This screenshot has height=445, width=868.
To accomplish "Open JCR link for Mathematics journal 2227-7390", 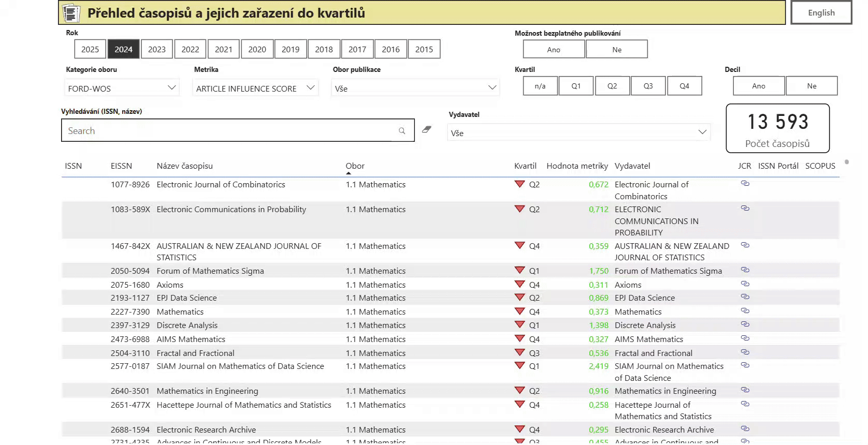I will 745,311.
